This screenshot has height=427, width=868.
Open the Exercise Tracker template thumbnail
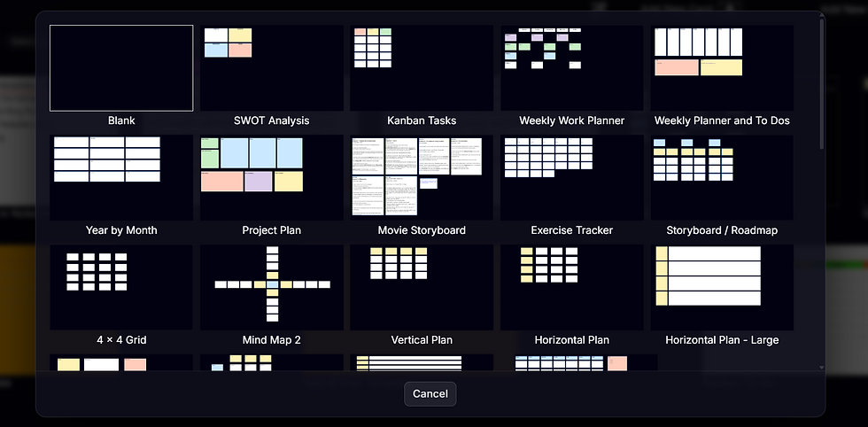click(572, 178)
